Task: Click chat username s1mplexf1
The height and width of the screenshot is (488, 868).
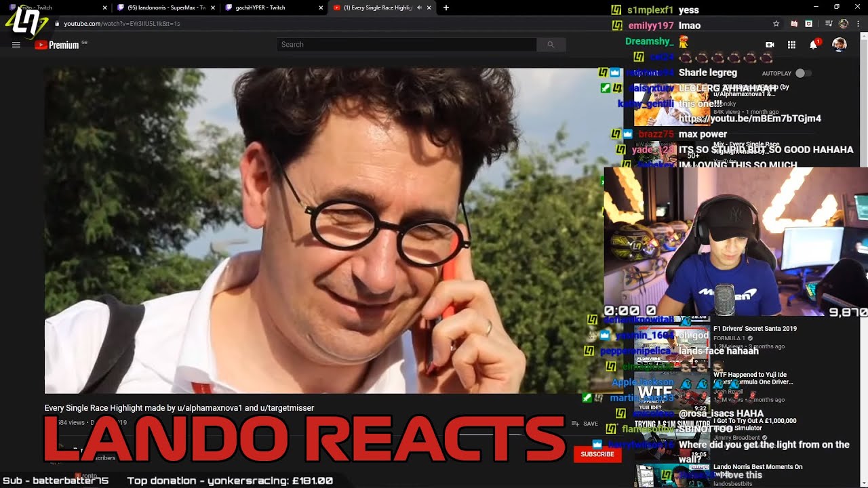Action: [651, 10]
